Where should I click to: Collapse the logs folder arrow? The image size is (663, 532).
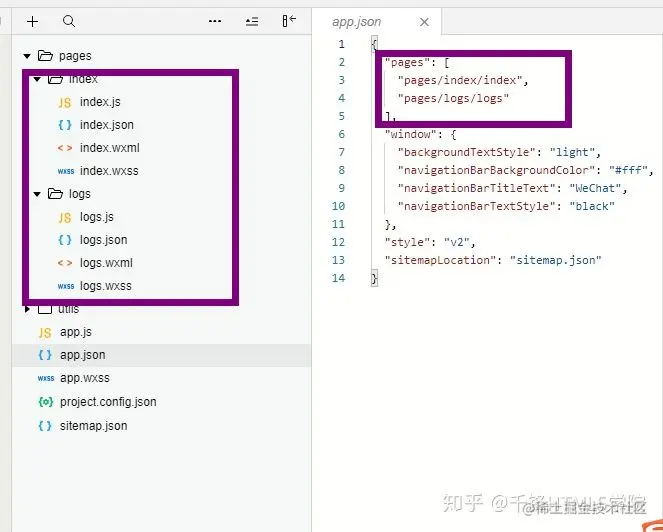[37, 194]
